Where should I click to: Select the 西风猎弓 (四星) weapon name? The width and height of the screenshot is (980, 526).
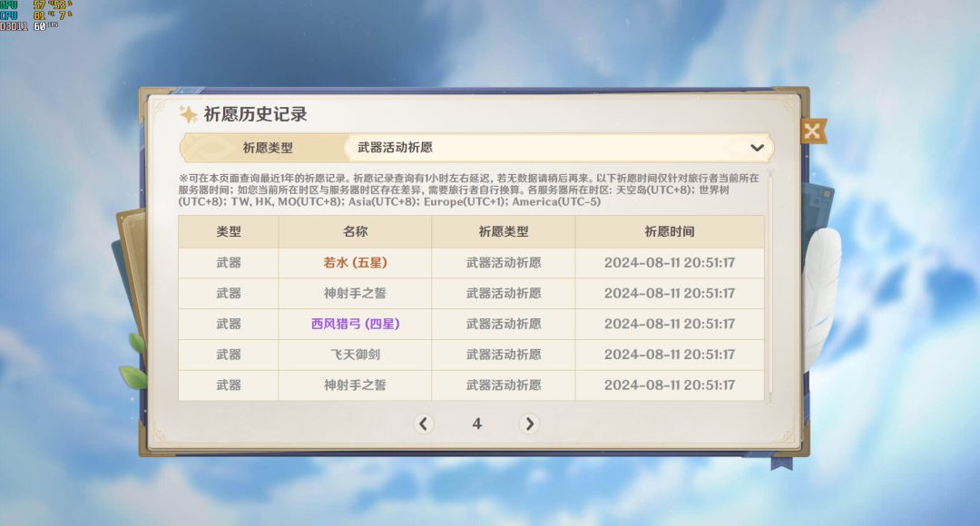[x=355, y=325]
